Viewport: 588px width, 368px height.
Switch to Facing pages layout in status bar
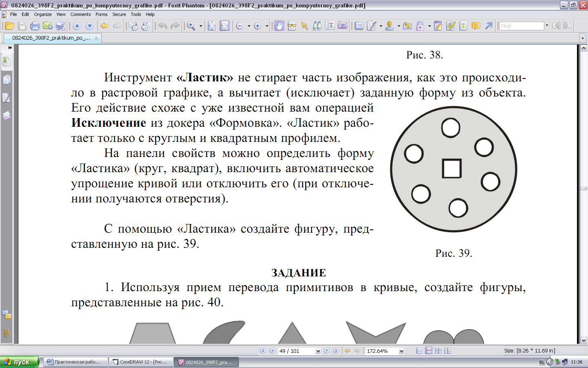coord(448,351)
